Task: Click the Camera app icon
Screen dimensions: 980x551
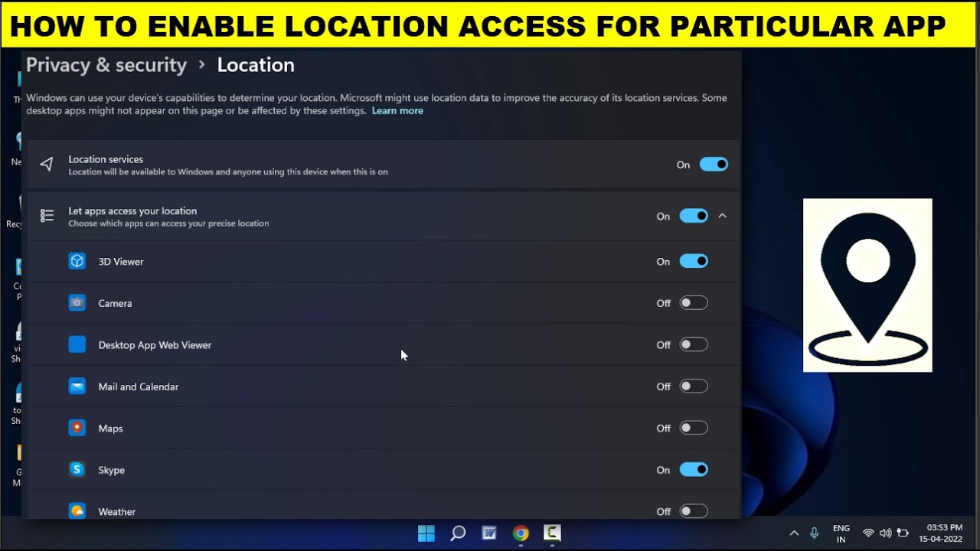Action: [77, 303]
